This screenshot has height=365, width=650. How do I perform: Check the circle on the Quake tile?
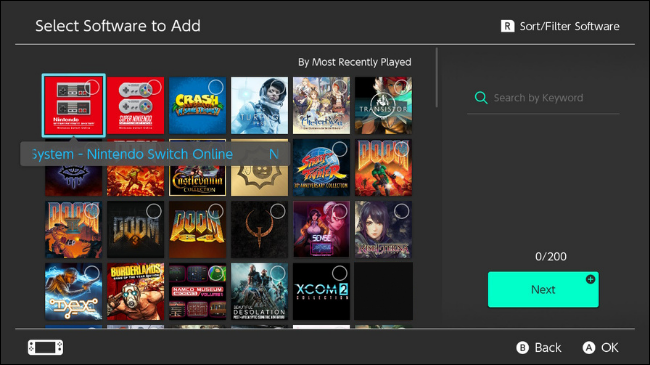click(x=278, y=211)
